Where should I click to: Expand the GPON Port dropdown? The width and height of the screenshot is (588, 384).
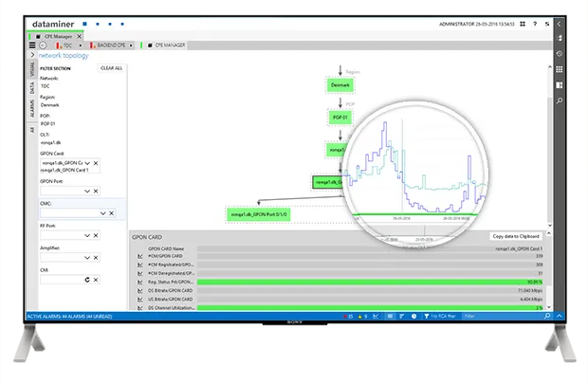87,192
